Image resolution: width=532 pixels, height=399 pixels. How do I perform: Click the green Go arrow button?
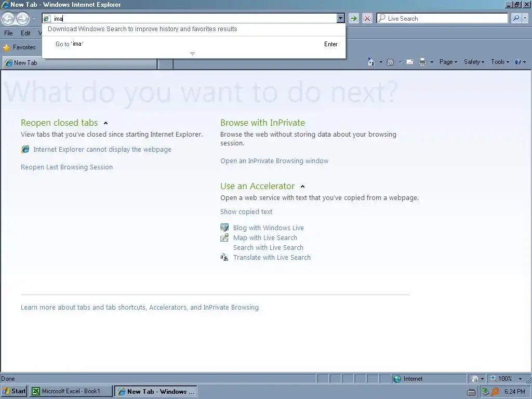pyautogui.click(x=353, y=18)
